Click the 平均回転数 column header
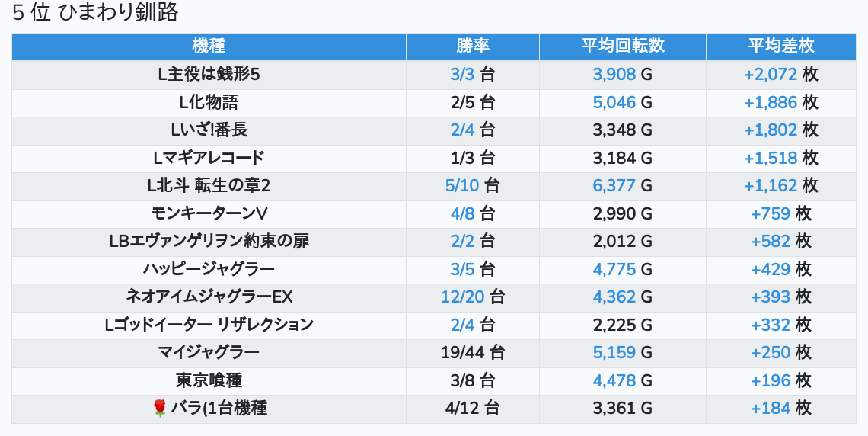The height and width of the screenshot is (436, 868). click(x=623, y=46)
